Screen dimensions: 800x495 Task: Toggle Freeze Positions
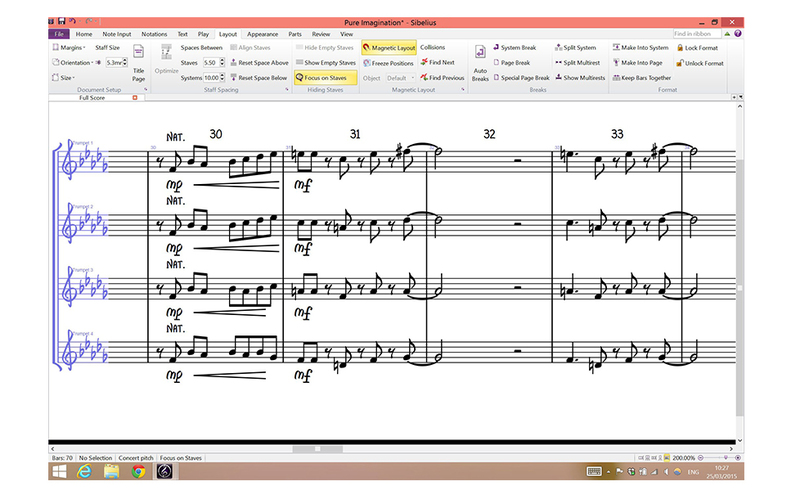pyautogui.click(x=388, y=62)
